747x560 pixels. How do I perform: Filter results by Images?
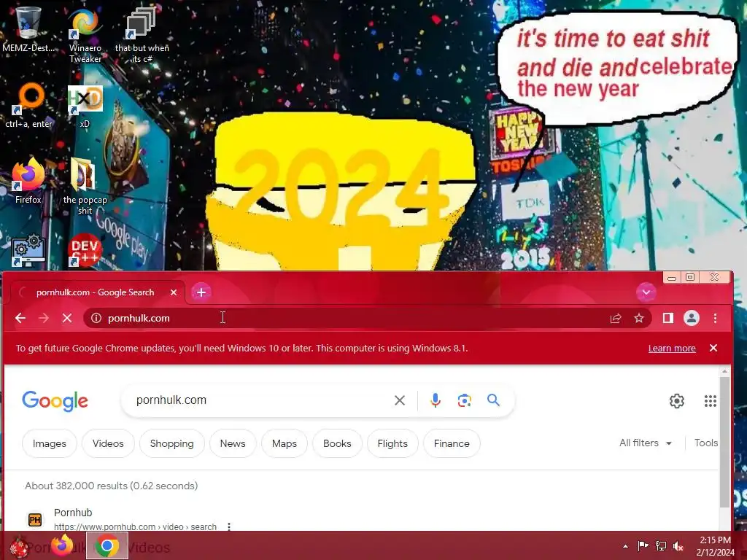(50, 443)
